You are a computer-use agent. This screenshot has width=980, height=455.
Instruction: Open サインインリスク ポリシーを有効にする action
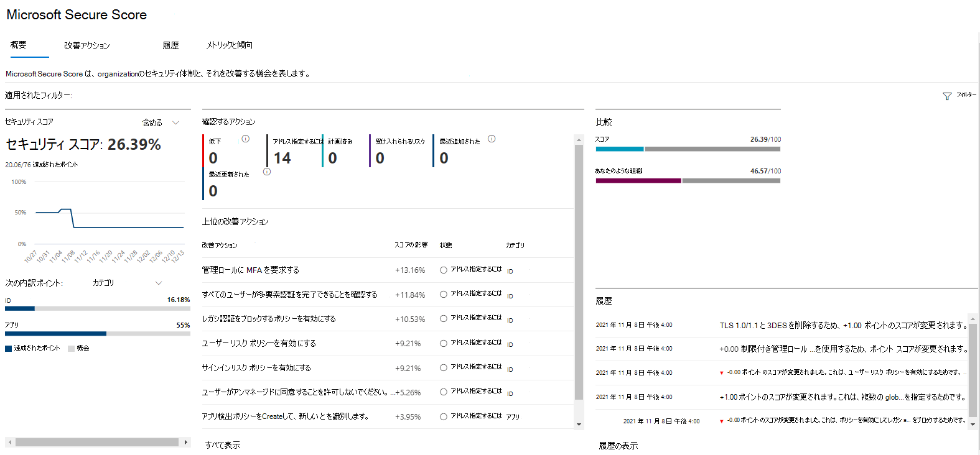pos(256,367)
